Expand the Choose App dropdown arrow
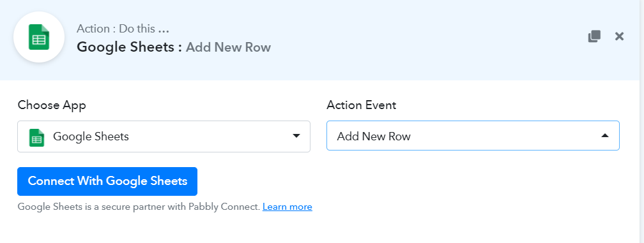This screenshot has width=644, height=243. pyautogui.click(x=296, y=136)
